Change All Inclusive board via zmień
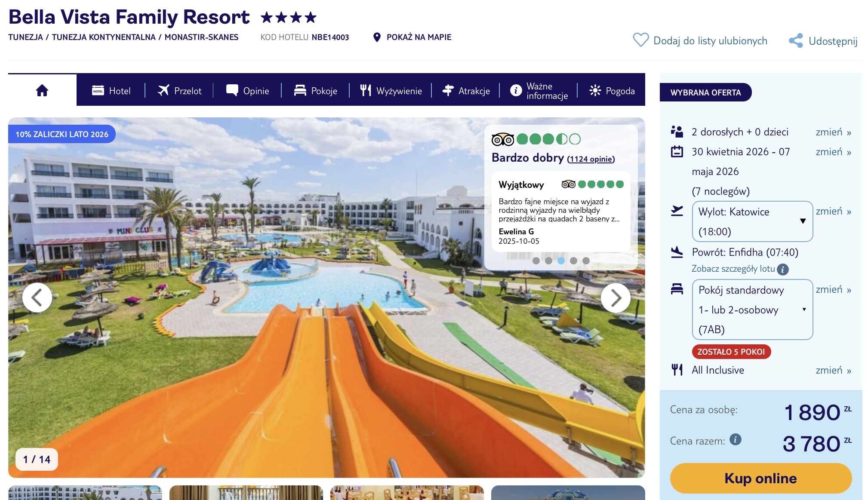The height and width of the screenshot is (500, 868). [833, 370]
